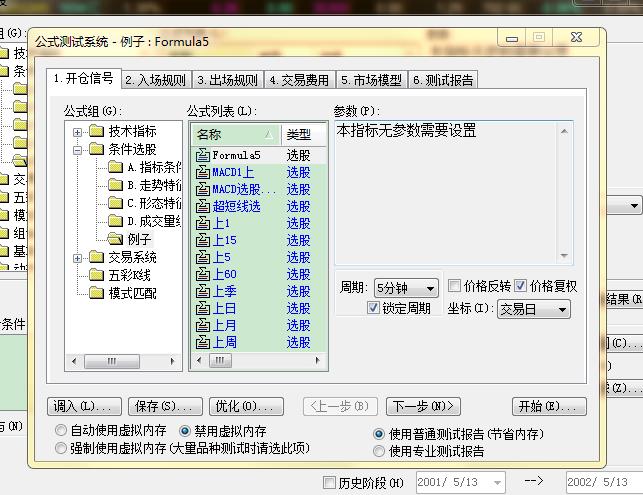Click the 开始(E)... button
The width and height of the screenshot is (643, 495).
[x=549, y=406]
